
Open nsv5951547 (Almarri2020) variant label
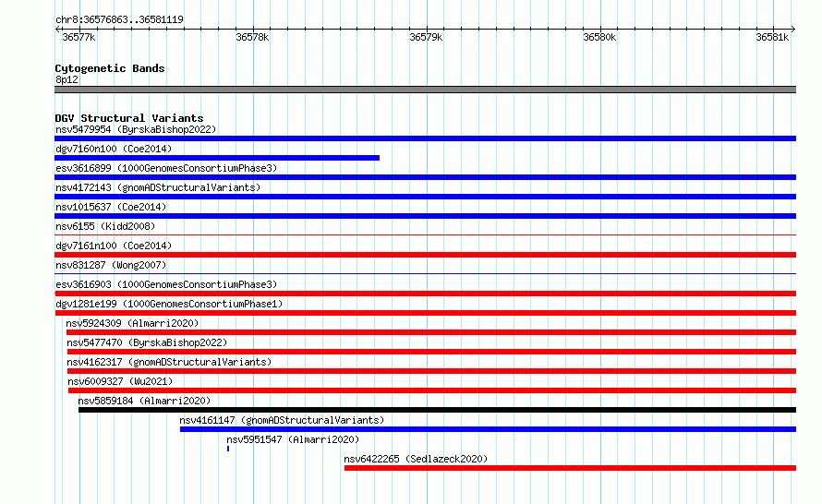click(x=293, y=439)
